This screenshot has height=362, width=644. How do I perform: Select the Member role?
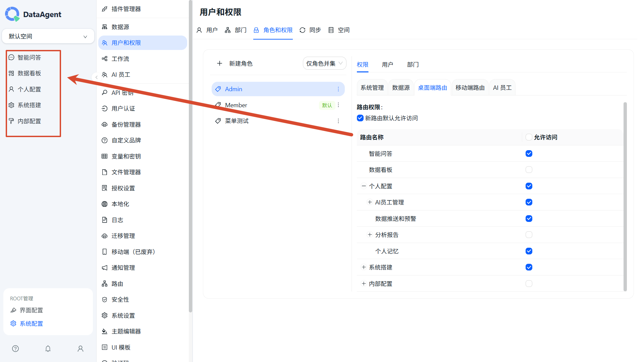[278, 105]
